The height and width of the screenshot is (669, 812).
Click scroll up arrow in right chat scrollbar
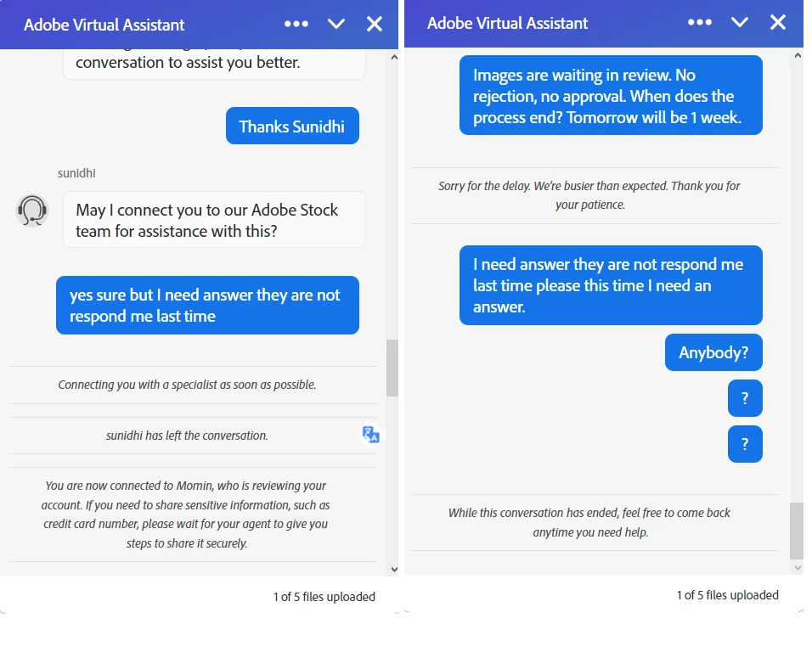[798, 56]
